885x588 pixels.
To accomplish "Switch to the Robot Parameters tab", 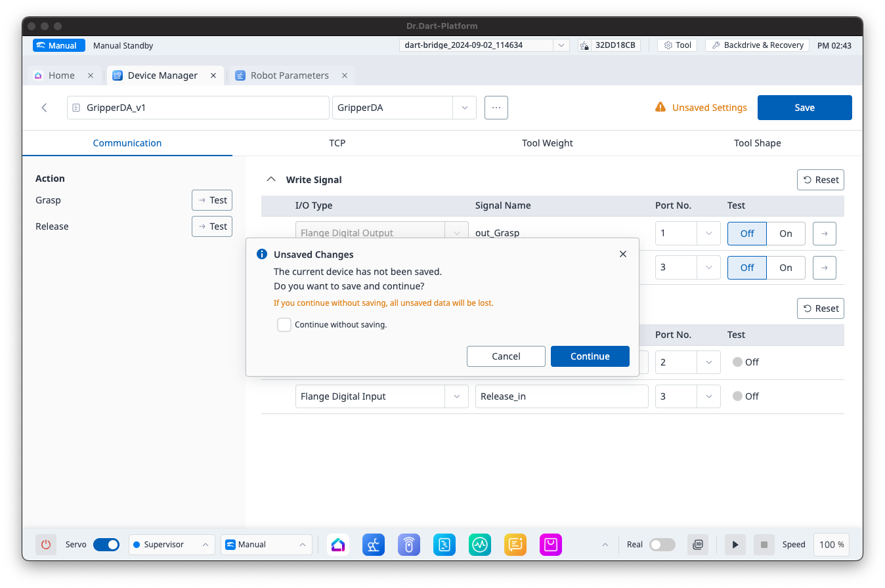I will click(290, 75).
